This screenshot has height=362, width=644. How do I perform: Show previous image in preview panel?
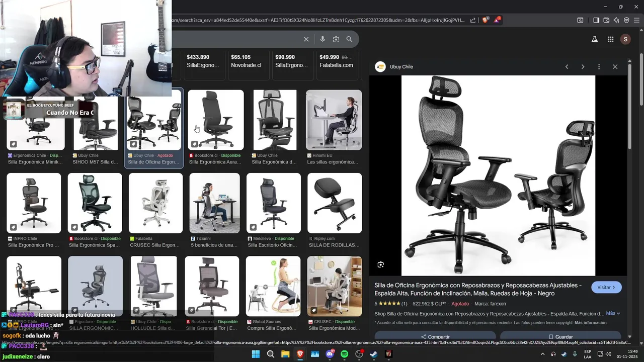click(x=567, y=67)
